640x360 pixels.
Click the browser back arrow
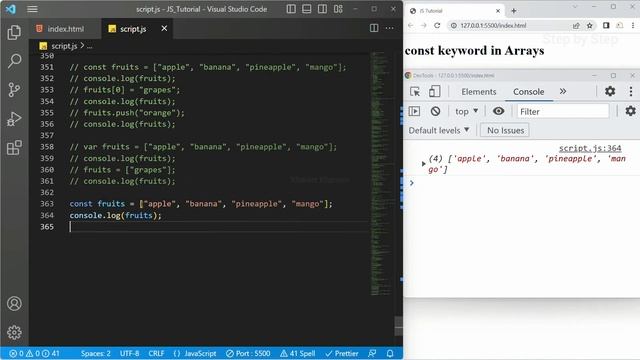point(411,25)
